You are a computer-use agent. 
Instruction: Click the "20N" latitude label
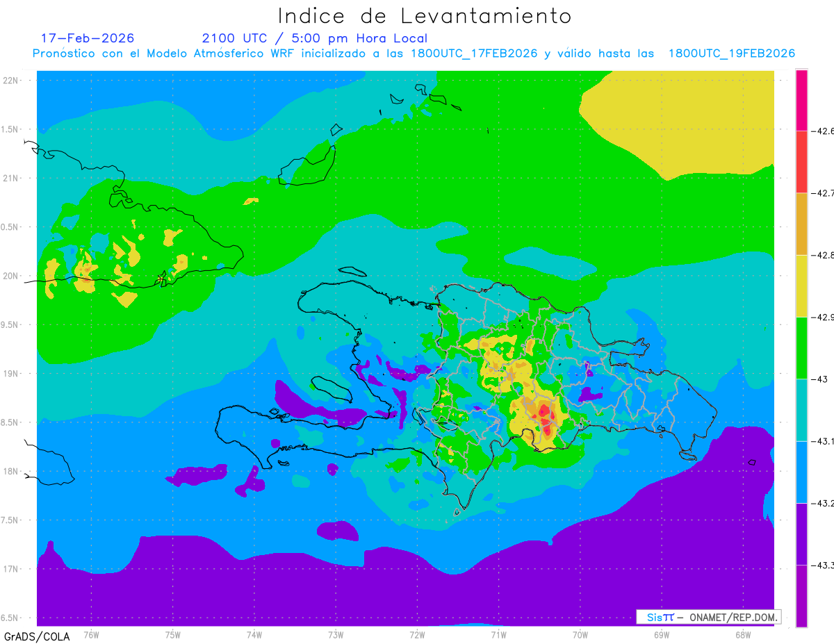(12, 276)
